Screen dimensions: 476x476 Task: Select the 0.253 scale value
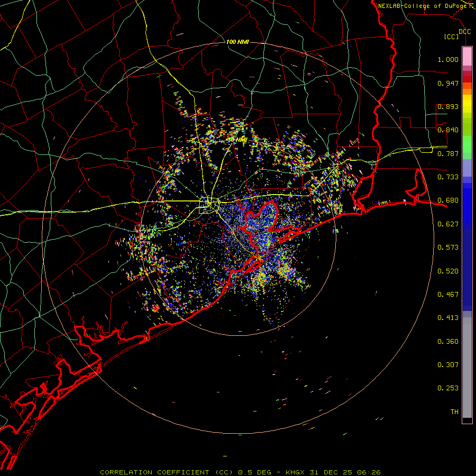point(448,388)
